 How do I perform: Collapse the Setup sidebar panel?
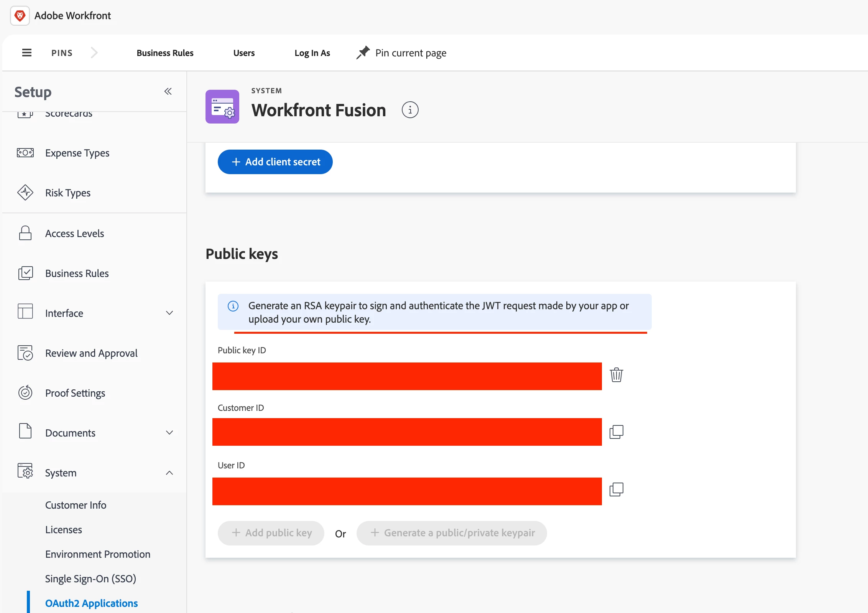pyautogui.click(x=168, y=91)
